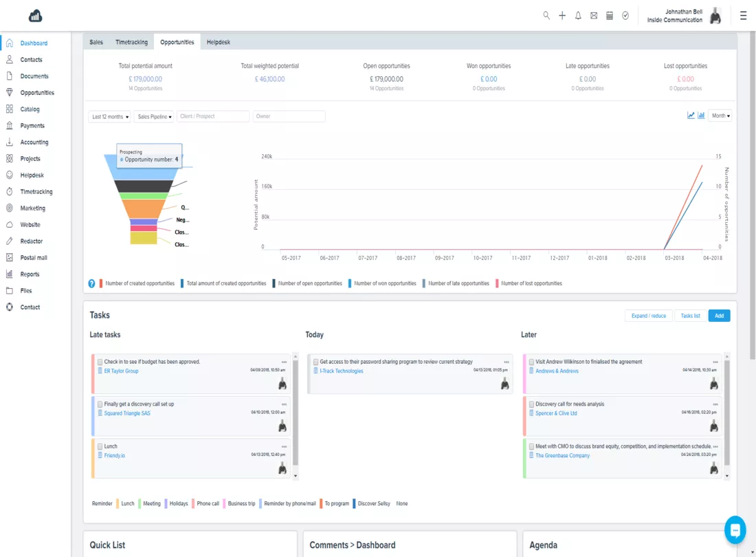Open the calculator icon in header
Image resolution: width=756 pixels, height=557 pixels.
click(610, 15)
